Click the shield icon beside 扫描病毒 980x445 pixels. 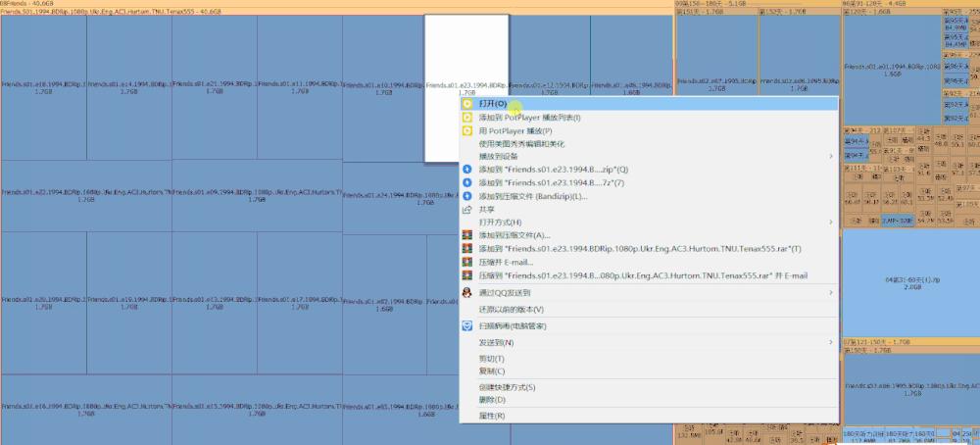click(466, 325)
